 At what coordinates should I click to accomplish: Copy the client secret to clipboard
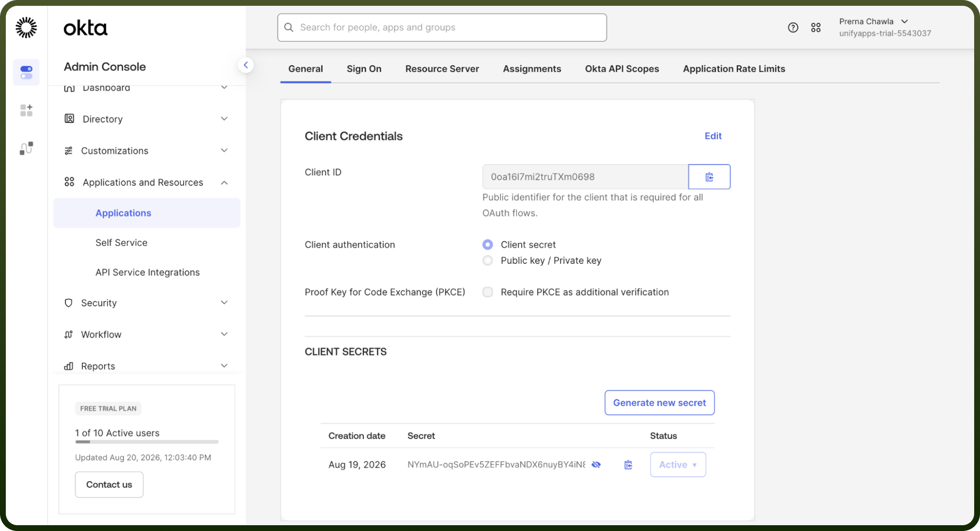pyautogui.click(x=628, y=465)
